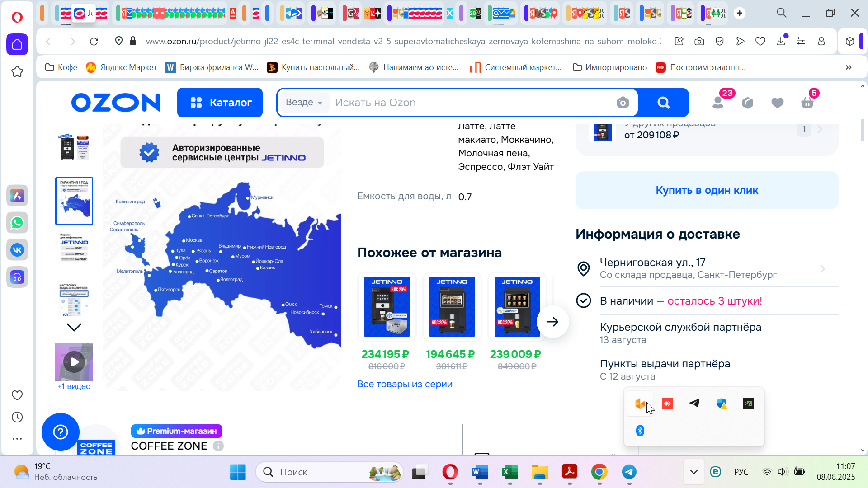Open Ozon favorites heart icon
The height and width of the screenshot is (488, 868).
[x=778, y=103]
